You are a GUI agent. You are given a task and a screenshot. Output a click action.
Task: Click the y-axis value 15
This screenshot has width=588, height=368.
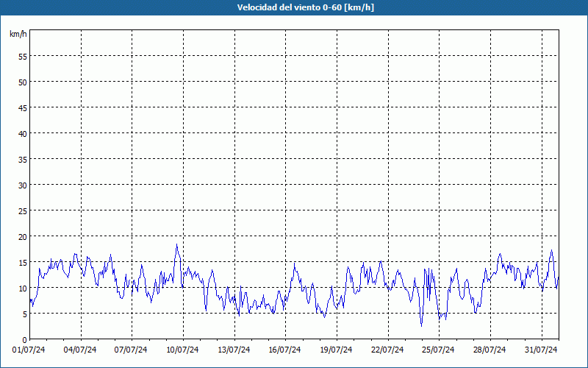[23, 263]
